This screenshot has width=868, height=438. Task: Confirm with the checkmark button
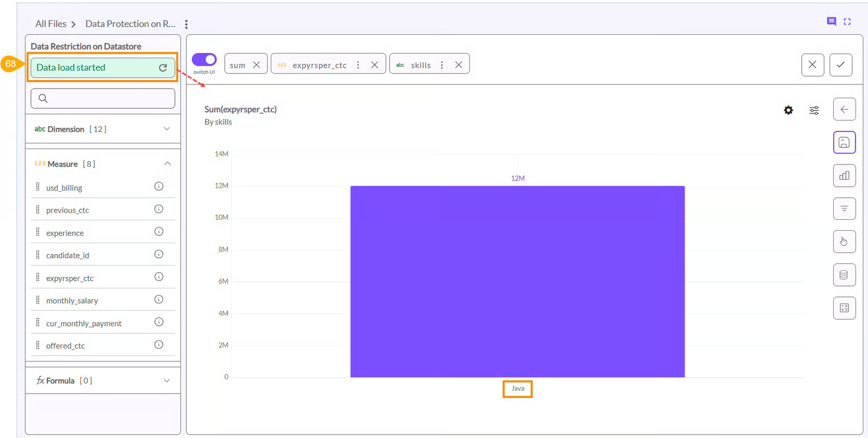[x=841, y=65]
